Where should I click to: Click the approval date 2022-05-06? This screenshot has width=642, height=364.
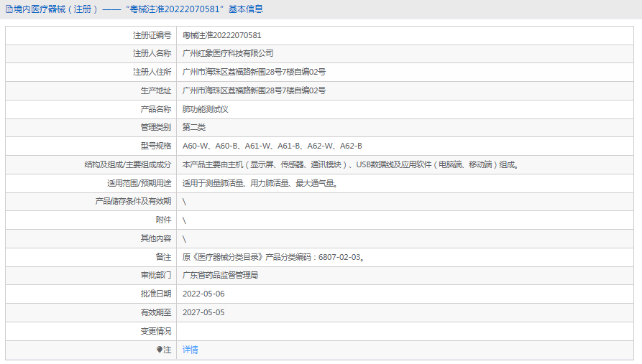[x=203, y=294]
